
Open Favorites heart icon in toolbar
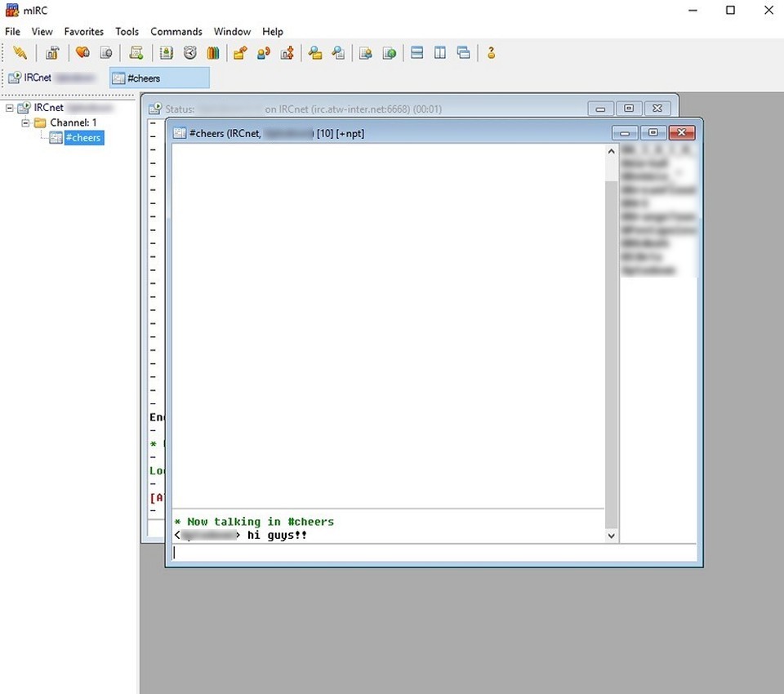click(x=82, y=52)
